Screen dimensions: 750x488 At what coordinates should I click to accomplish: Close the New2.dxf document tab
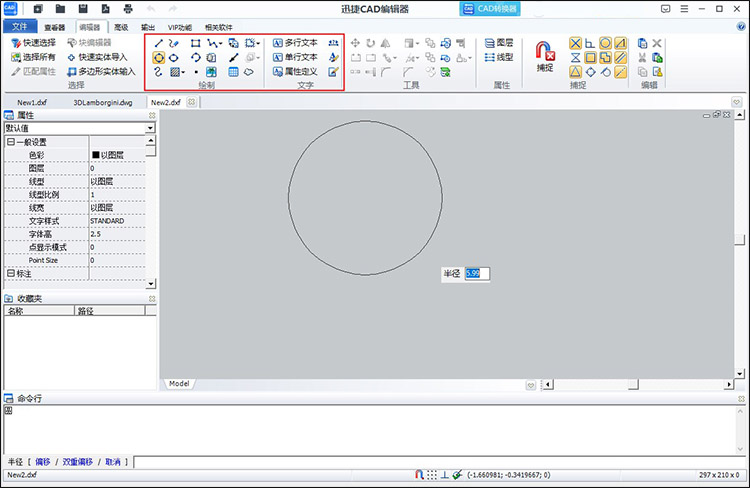click(x=191, y=102)
